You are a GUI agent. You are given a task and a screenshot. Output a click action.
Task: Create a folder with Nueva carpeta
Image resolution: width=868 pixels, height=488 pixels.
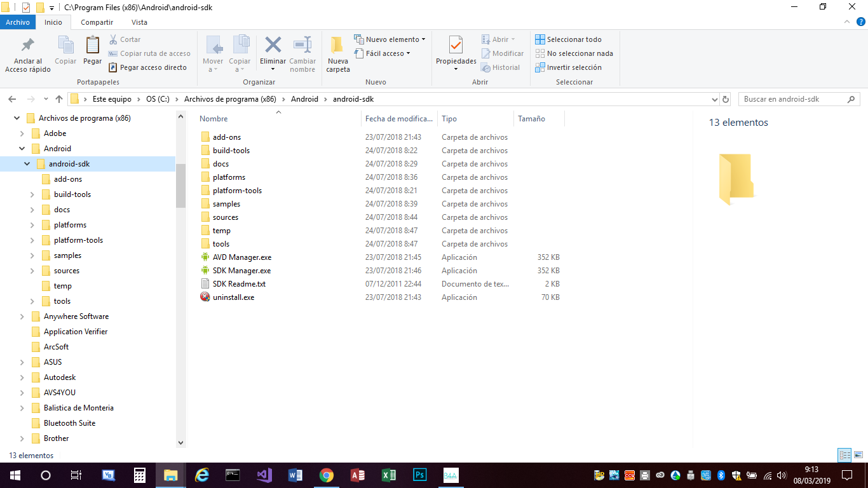(x=338, y=55)
